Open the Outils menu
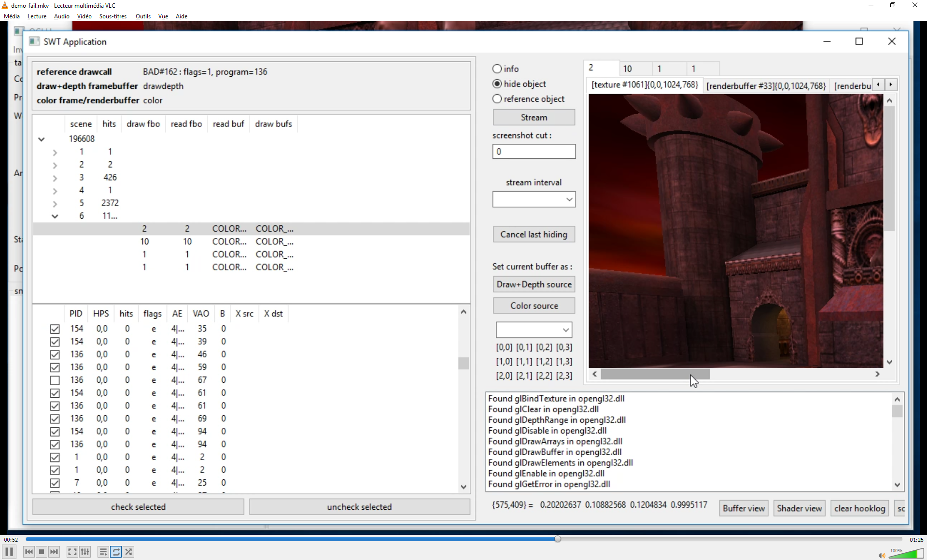The width and height of the screenshot is (927, 560). (143, 16)
